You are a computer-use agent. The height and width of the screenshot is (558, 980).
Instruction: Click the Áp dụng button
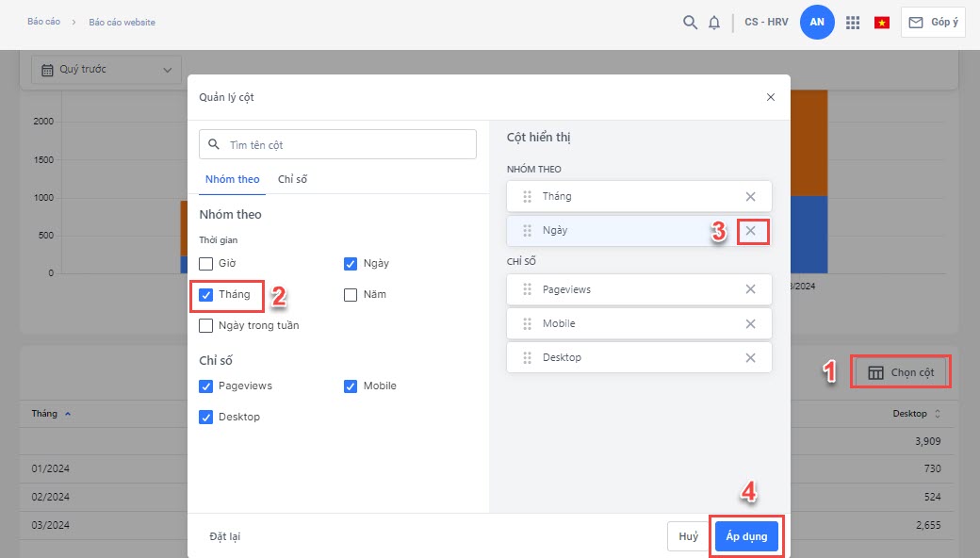[746, 536]
